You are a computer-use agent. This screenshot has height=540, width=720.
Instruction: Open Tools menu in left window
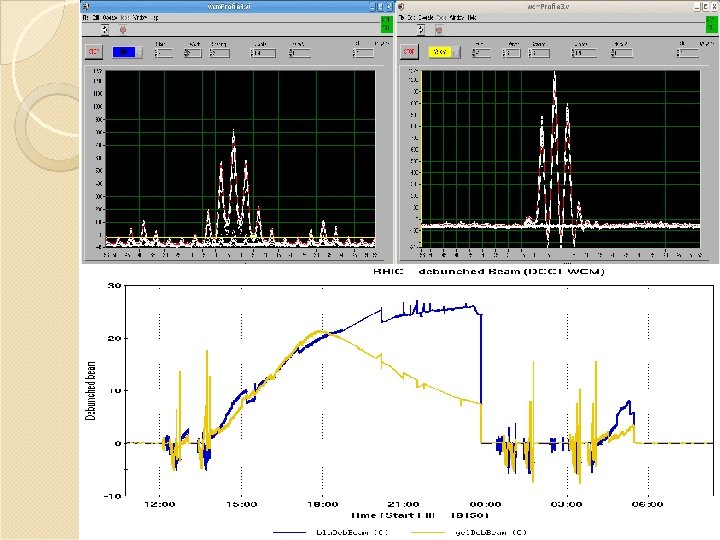click(x=125, y=17)
